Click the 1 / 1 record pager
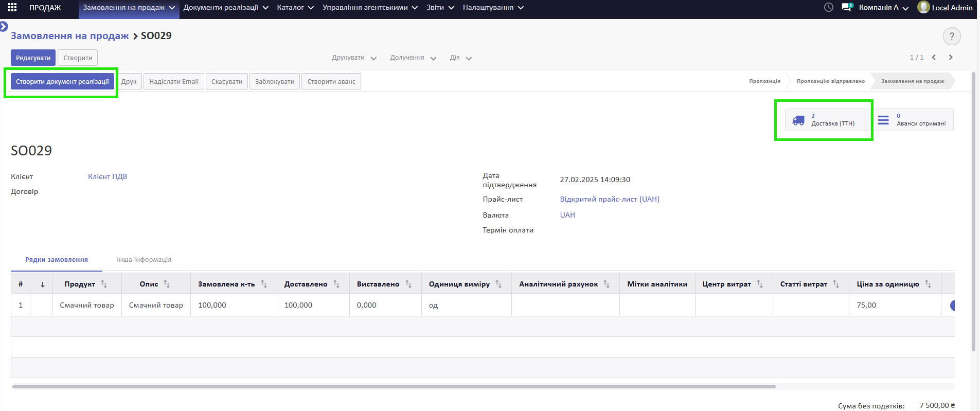This screenshot has width=980, height=411. (x=916, y=58)
